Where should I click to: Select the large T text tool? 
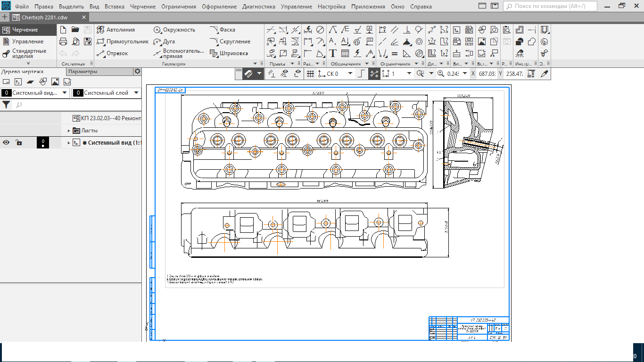point(333,53)
